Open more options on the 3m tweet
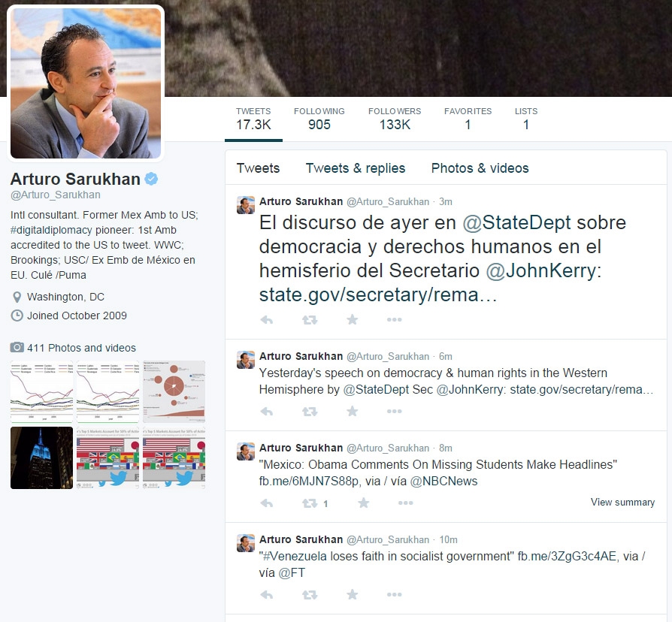The image size is (672, 622). pyautogui.click(x=395, y=319)
